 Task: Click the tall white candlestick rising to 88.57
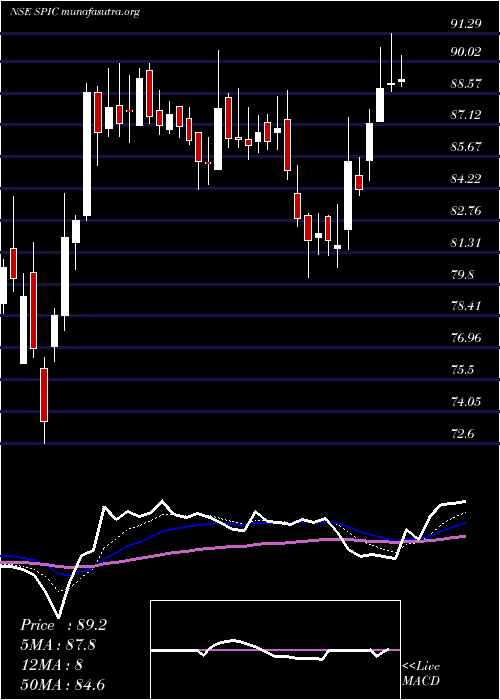[87, 154]
